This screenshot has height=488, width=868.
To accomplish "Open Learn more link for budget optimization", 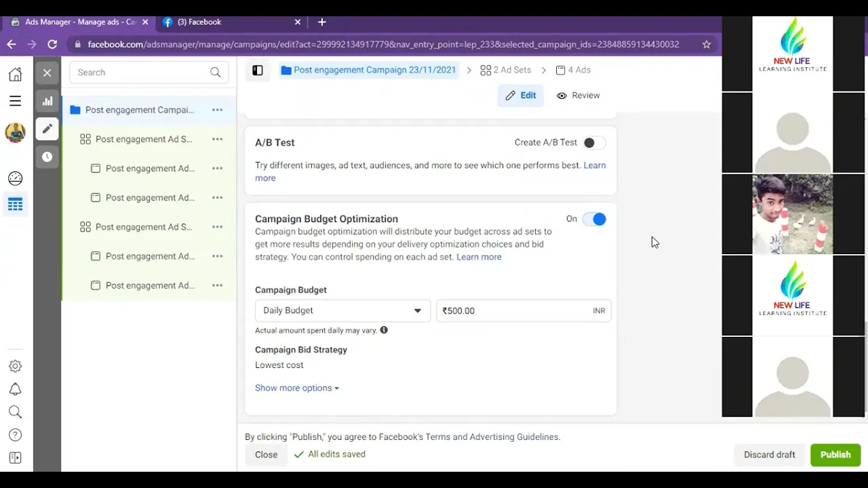I will coord(479,257).
